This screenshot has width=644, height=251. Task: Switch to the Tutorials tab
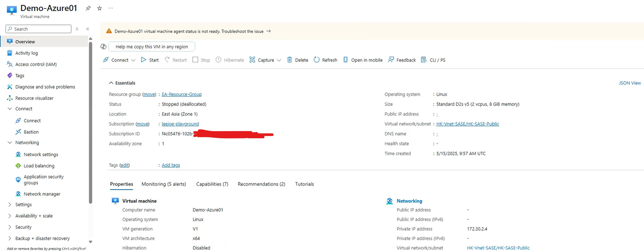click(304, 184)
